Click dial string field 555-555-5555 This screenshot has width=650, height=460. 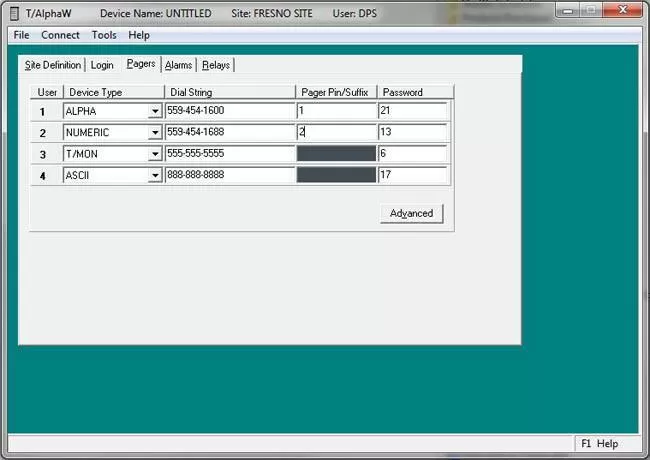230,154
